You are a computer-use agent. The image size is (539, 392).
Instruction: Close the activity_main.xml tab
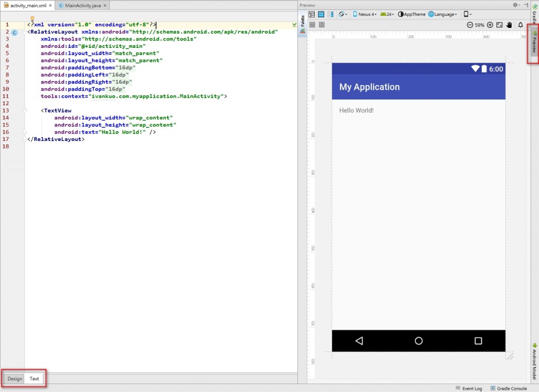(51, 5)
